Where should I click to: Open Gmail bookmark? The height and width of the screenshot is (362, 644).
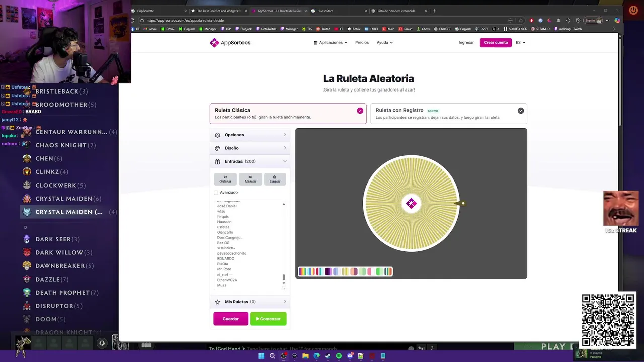point(150,29)
